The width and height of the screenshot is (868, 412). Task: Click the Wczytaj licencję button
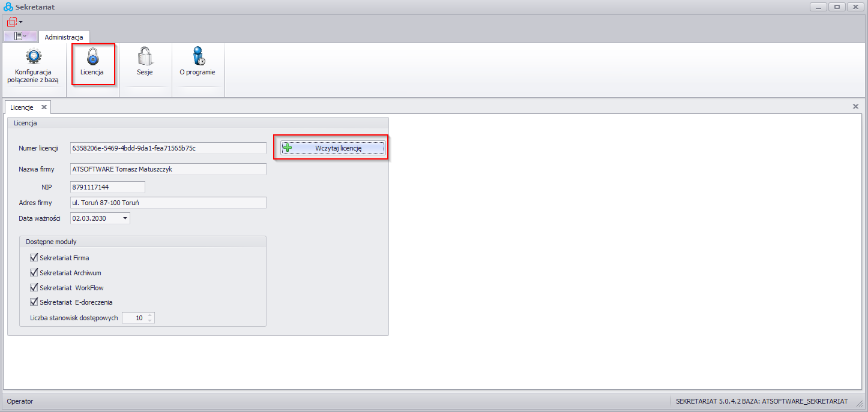pos(333,148)
